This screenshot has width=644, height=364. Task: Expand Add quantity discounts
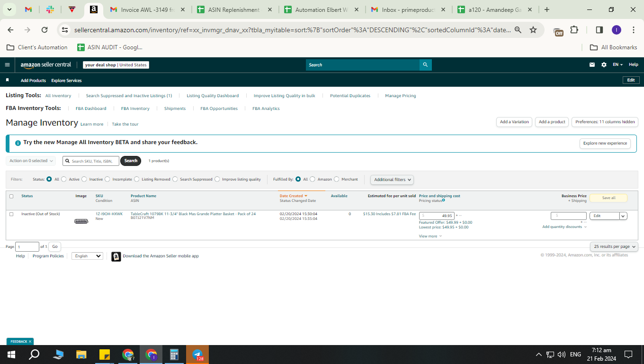(564, 227)
